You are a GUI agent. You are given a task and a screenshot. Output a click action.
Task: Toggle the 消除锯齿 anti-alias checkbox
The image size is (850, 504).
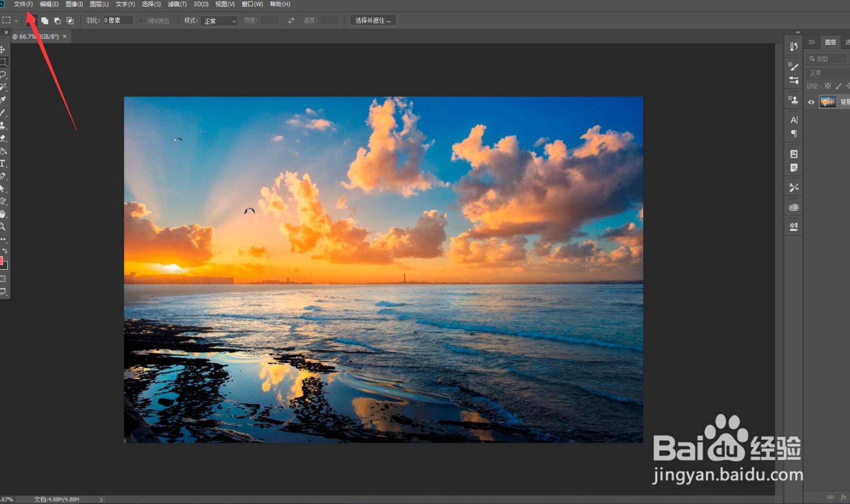[141, 21]
